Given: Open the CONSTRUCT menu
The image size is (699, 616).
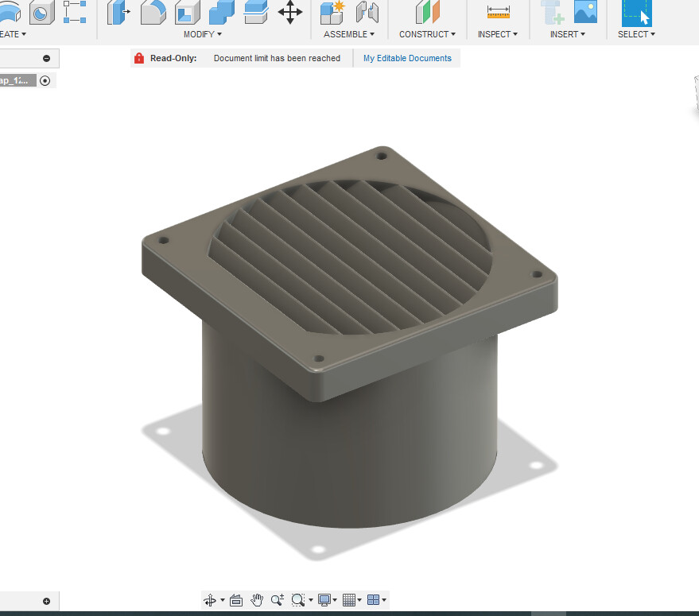Looking at the screenshot, I should [x=427, y=34].
